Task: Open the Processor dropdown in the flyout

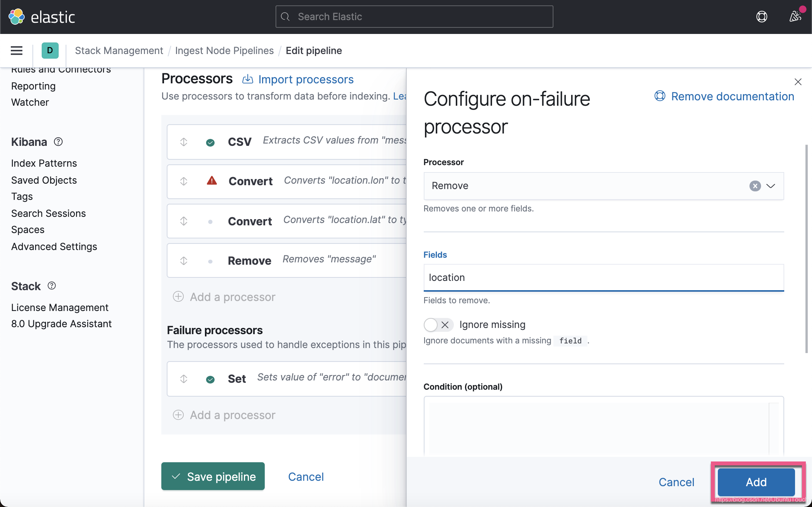Action: click(x=771, y=186)
